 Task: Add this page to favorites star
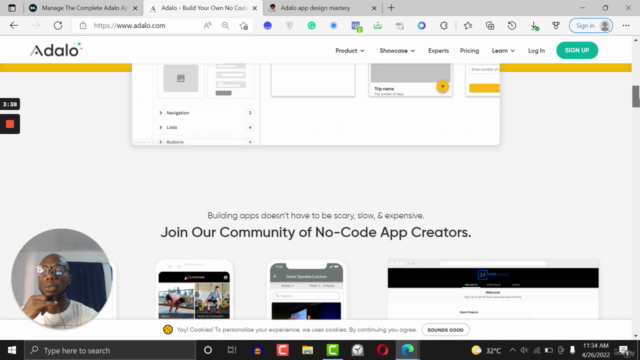[244, 25]
